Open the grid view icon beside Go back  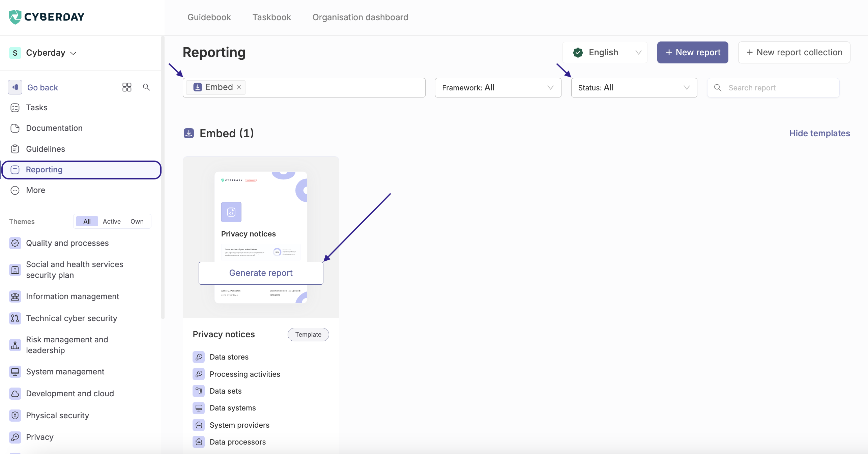coord(127,87)
